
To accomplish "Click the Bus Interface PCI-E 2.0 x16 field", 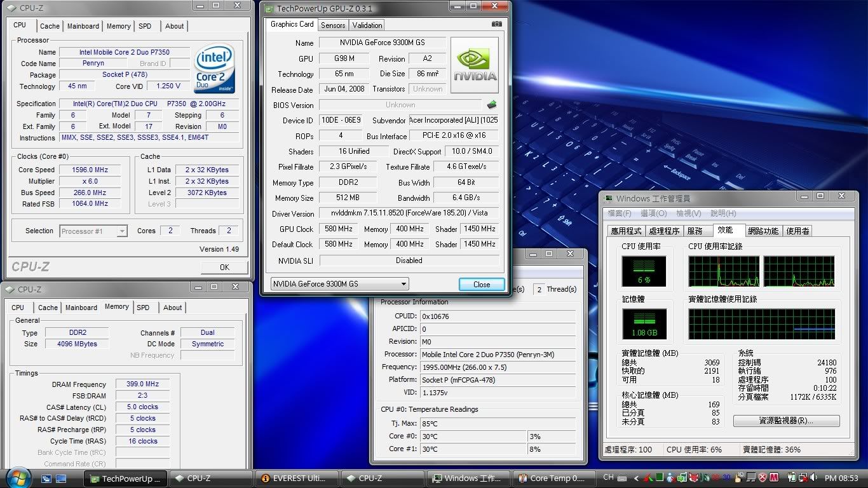I will (x=454, y=135).
